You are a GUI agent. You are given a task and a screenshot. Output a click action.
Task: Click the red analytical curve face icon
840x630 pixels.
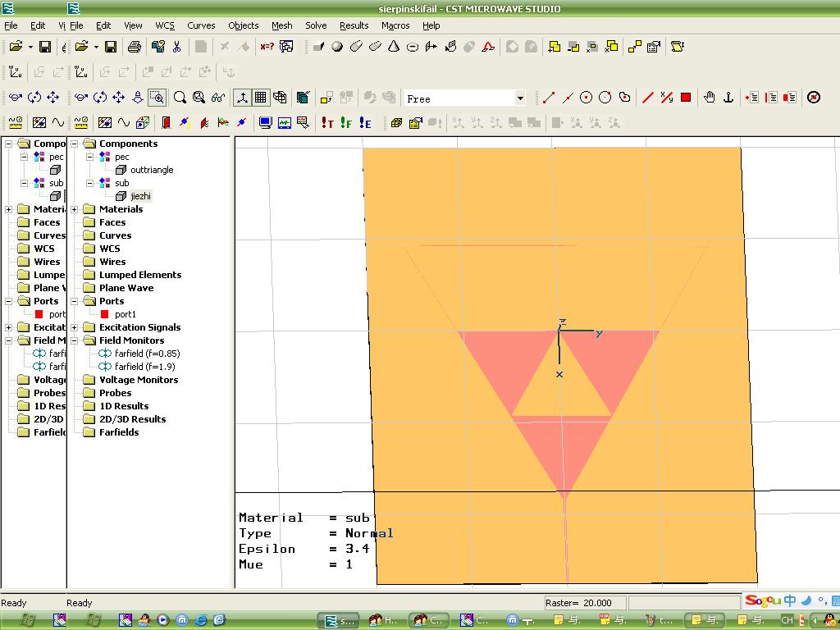(488, 47)
